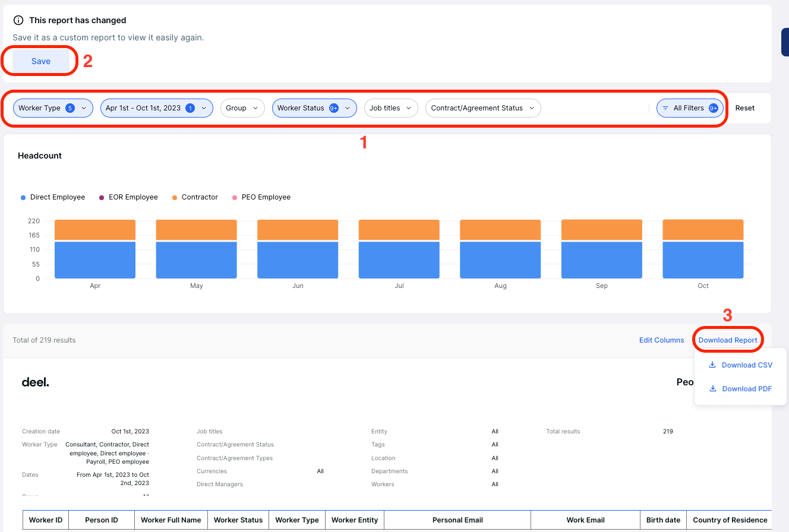Image resolution: width=789 pixels, height=532 pixels.
Task: Click the Deel logo in the report preview
Action: tap(34, 382)
